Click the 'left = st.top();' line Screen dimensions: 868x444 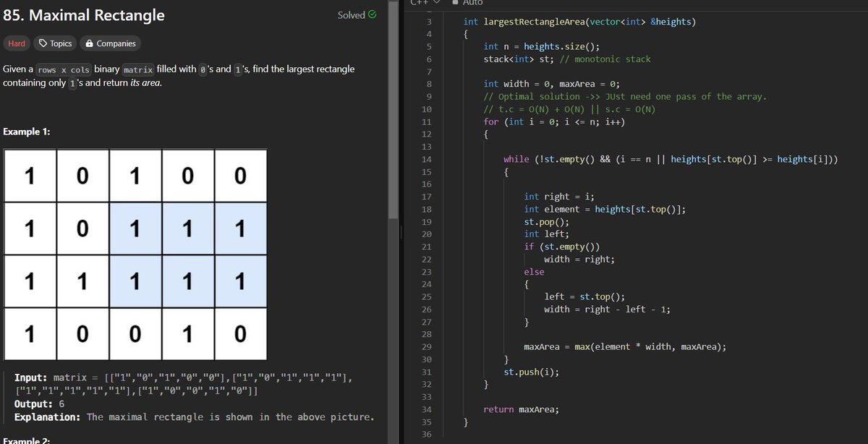(x=584, y=296)
